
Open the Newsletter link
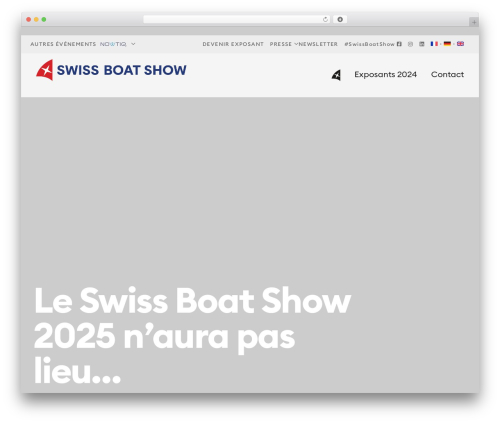point(318,44)
